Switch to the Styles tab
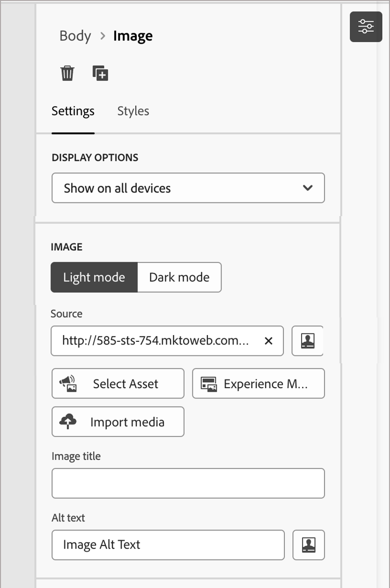This screenshot has height=588, width=390. point(133,111)
